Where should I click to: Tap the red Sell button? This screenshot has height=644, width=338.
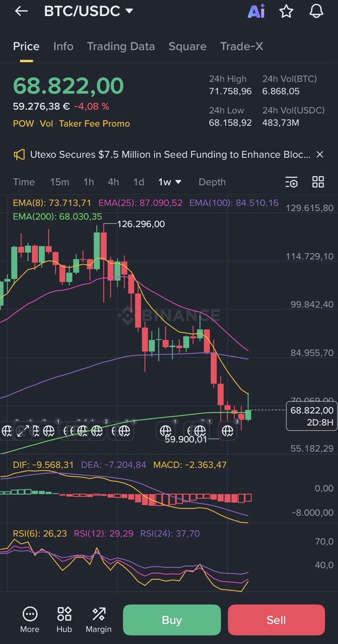pyautogui.click(x=276, y=620)
